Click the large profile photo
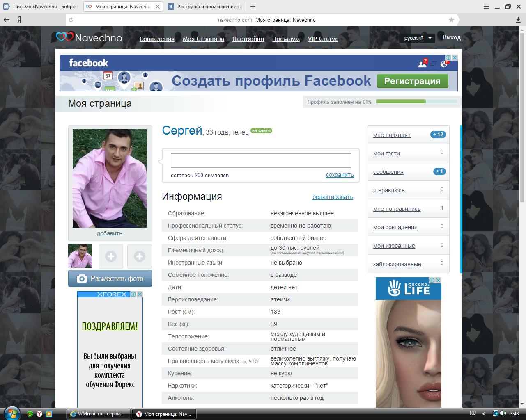 tap(110, 178)
